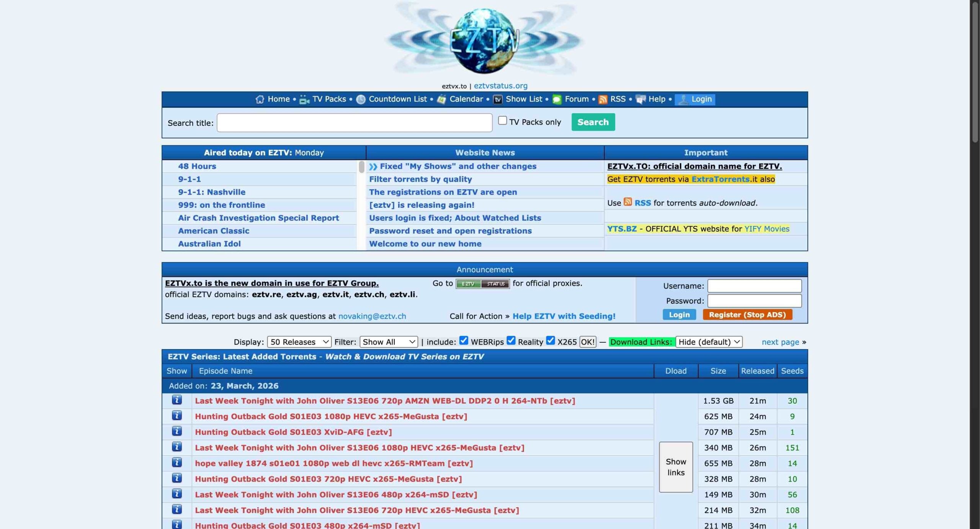Toggle the TV Packs only checkbox
980x529 pixels.
point(502,120)
